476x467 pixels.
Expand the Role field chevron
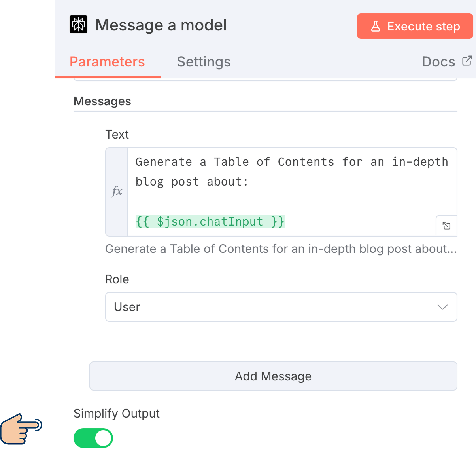pos(443,307)
